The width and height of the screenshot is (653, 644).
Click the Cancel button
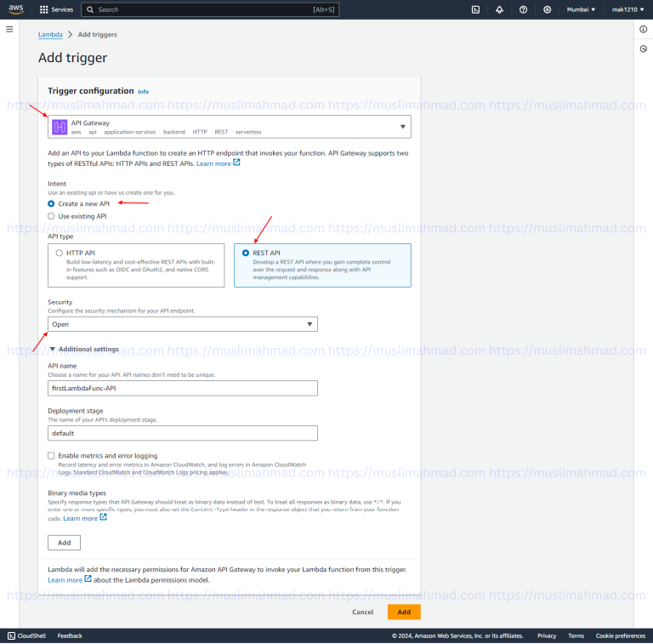pyautogui.click(x=363, y=612)
